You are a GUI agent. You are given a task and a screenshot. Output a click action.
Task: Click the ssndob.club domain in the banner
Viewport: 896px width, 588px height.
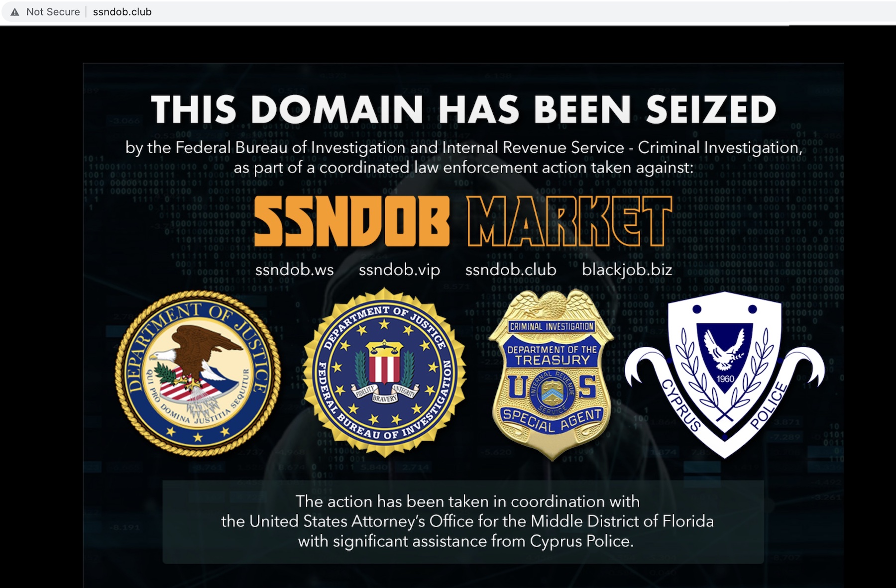[x=511, y=270]
